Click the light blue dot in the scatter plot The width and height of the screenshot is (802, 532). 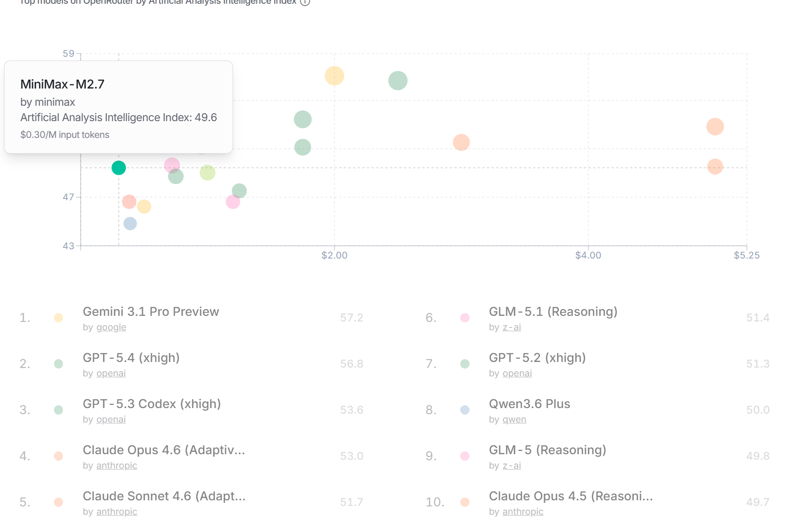point(130,224)
